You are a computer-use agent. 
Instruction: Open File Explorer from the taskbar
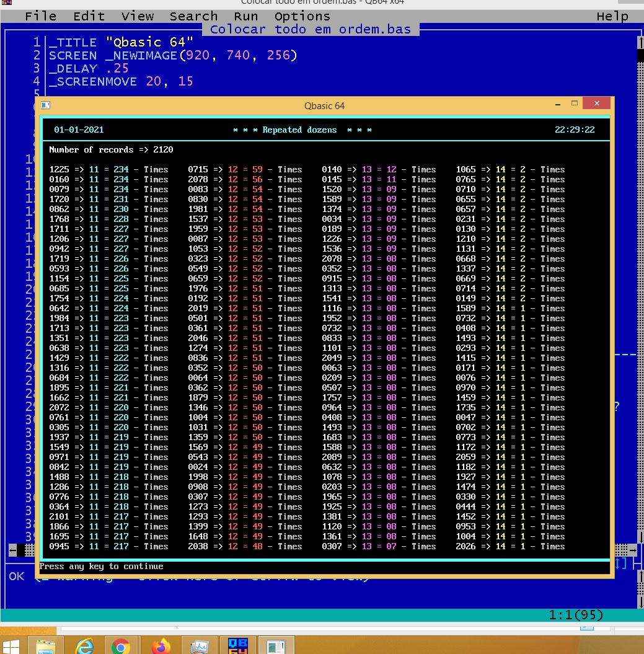[46, 647]
